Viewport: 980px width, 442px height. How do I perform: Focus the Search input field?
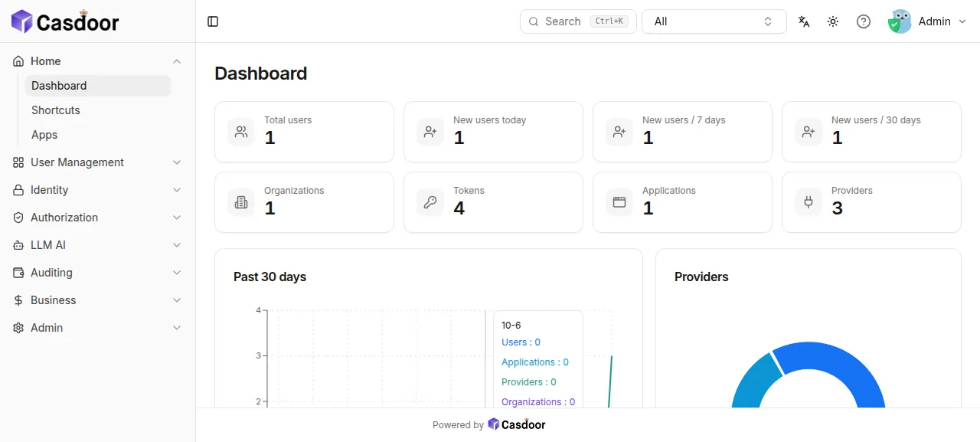click(x=578, y=21)
